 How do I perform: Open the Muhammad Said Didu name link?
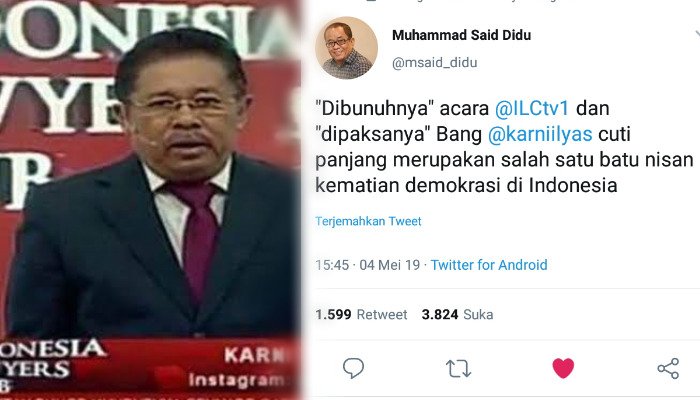462,35
